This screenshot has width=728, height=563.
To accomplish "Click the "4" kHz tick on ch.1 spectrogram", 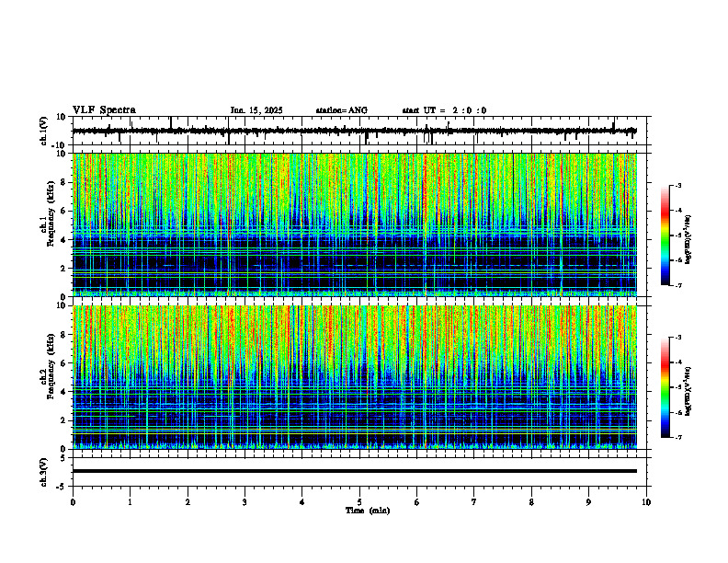I will 64,240.
